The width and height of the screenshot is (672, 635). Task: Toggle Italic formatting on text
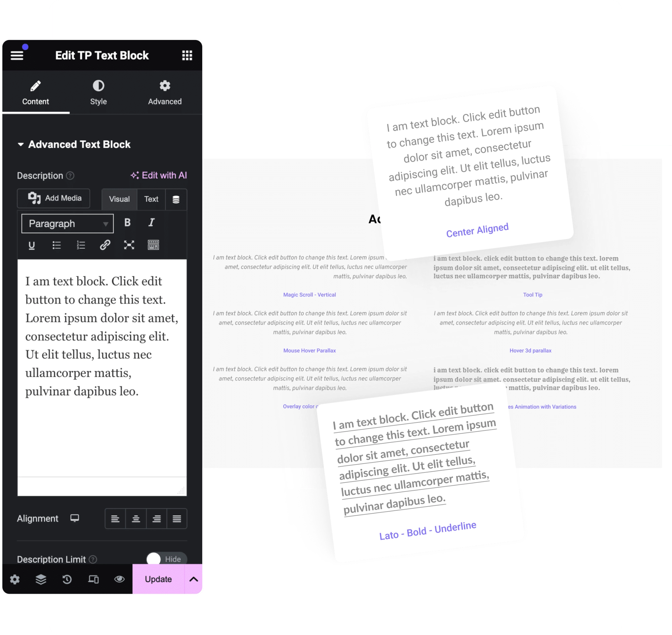click(152, 223)
